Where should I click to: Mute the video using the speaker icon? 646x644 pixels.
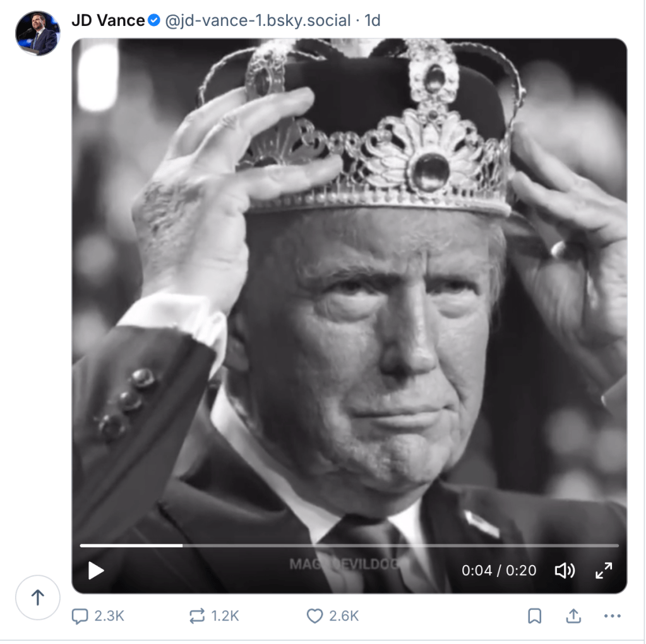[x=564, y=571]
